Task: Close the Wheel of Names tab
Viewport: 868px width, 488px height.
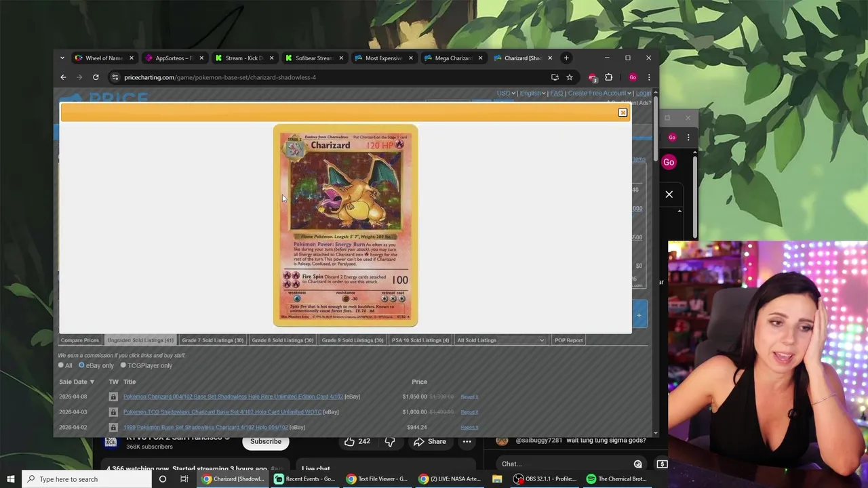Action: tap(132, 58)
